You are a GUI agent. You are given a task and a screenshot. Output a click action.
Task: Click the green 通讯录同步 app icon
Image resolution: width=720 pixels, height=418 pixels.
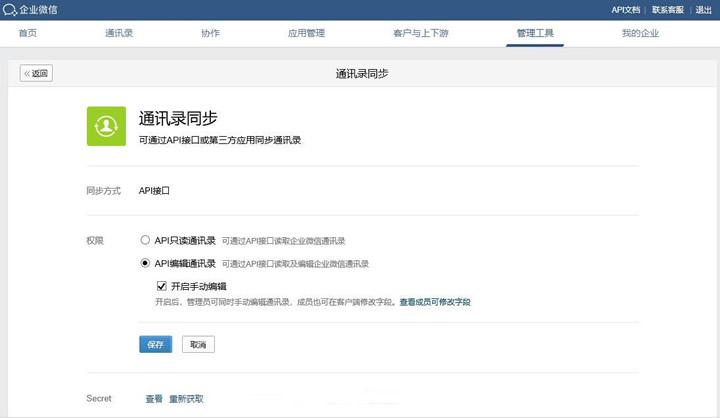click(106, 126)
